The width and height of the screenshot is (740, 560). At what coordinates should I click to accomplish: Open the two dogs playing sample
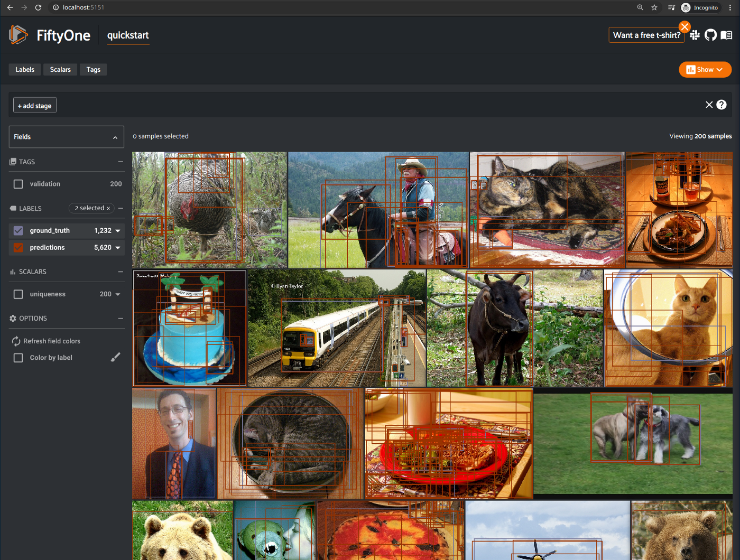tap(633, 444)
